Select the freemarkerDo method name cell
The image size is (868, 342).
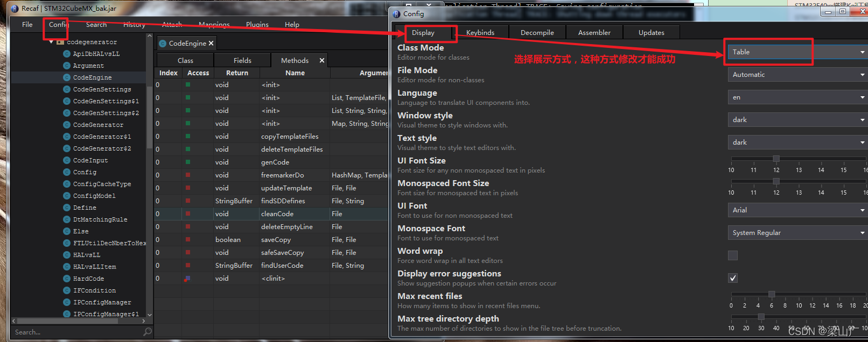pyautogui.click(x=295, y=175)
